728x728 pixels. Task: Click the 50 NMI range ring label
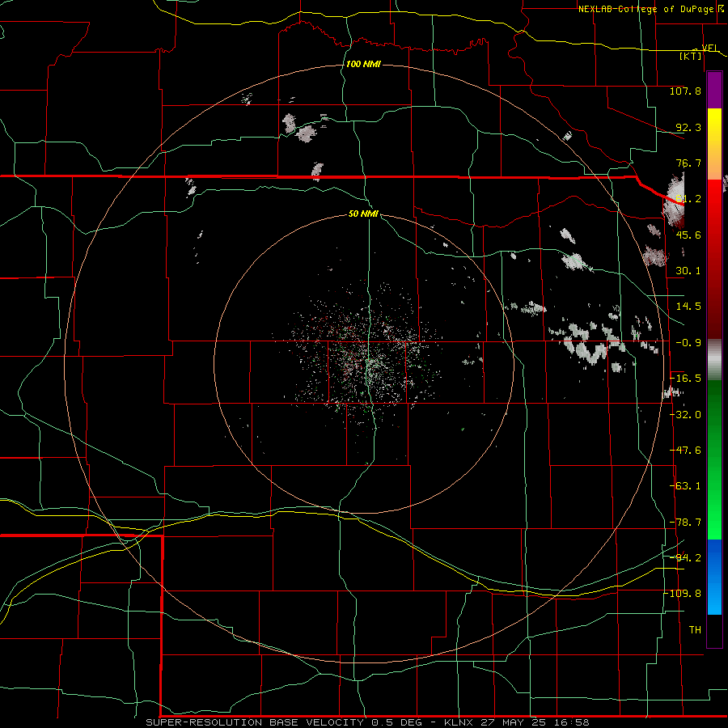coord(363,214)
